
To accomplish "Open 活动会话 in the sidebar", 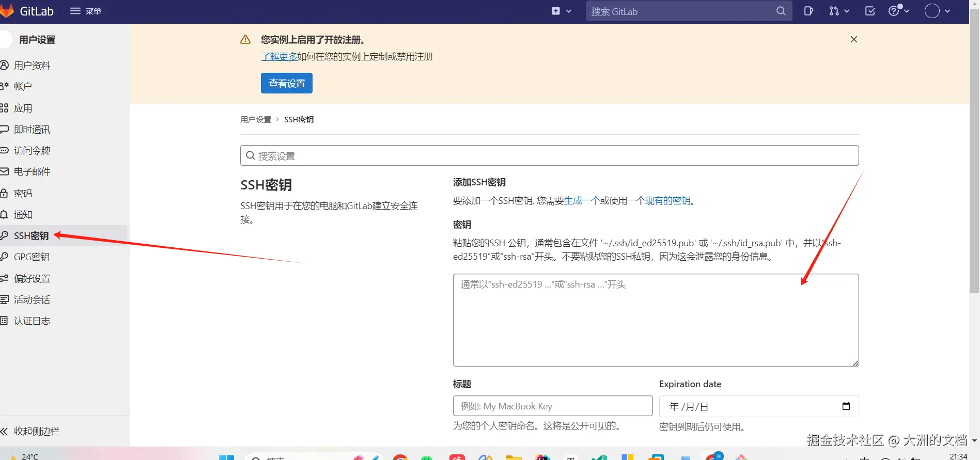I will (64, 299).
